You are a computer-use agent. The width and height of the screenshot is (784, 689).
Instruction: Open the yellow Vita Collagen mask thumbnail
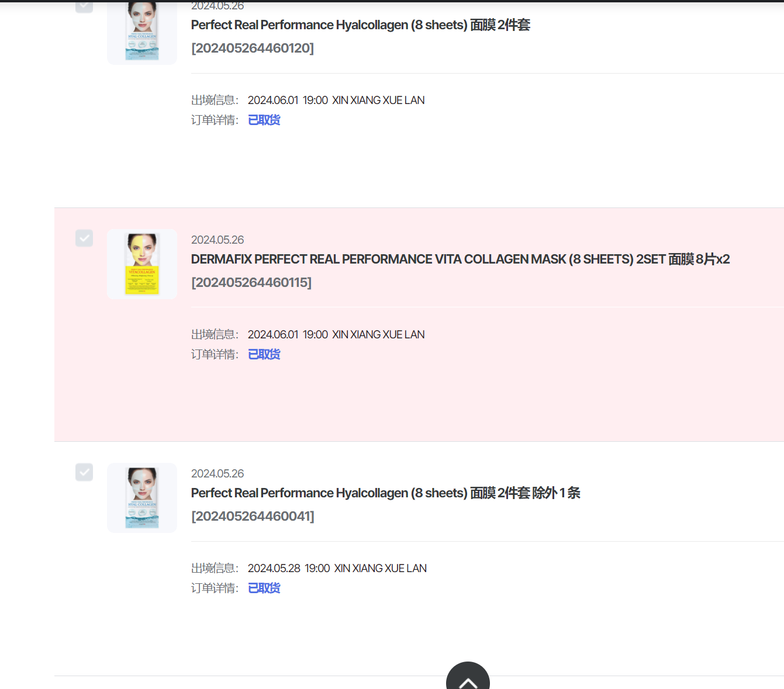pyautogui.click(x=142, y=264)
